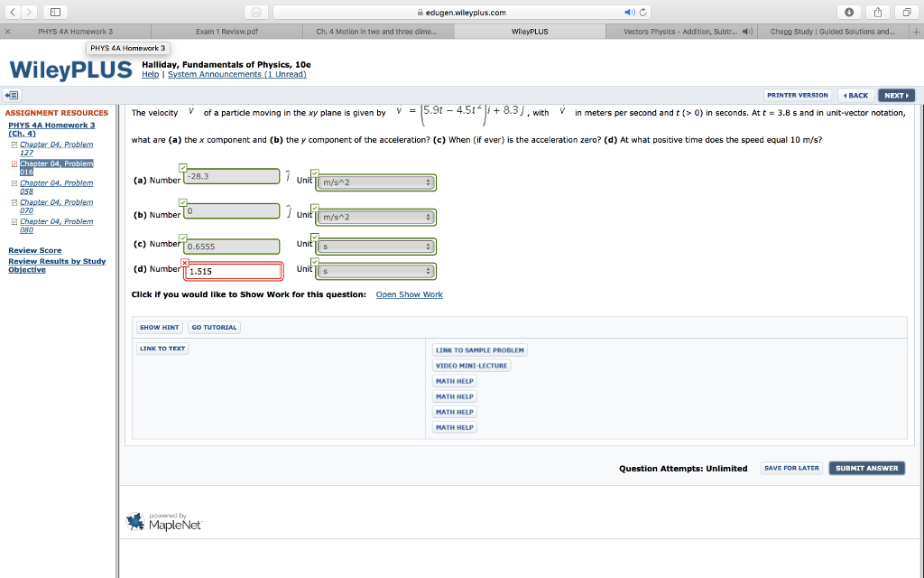Open Chapter 04, Problem 127
This screenshot has height=578, width=924.
click(x=57, y=148)
